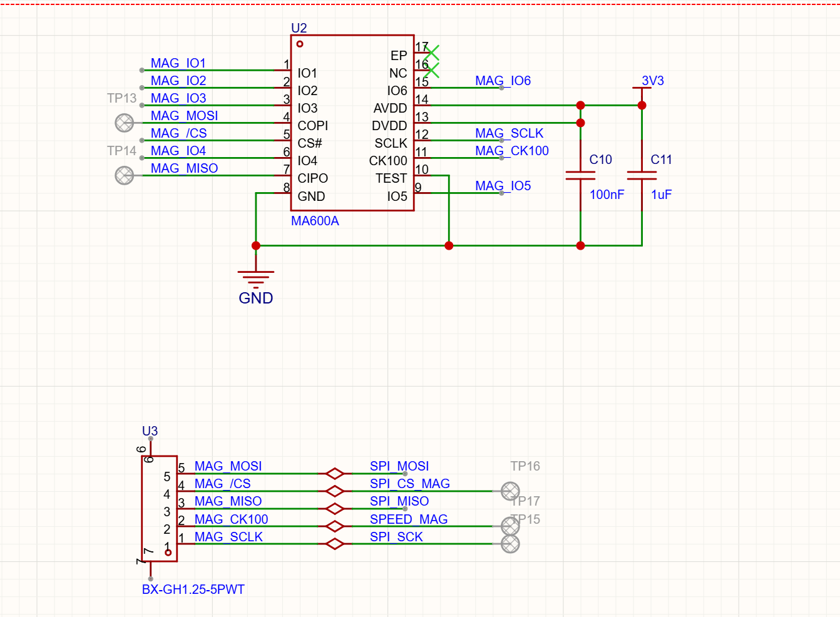Image resolution: width=840 pixels, height=617 pixels.
Task: Click the pin-1 marker circle inside U2
Action: 300,44
